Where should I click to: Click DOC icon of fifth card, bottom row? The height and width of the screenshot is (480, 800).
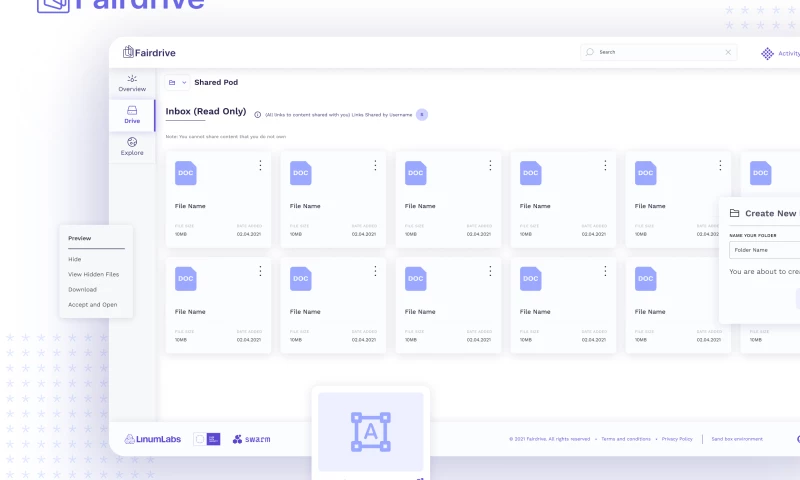point(645,279)
